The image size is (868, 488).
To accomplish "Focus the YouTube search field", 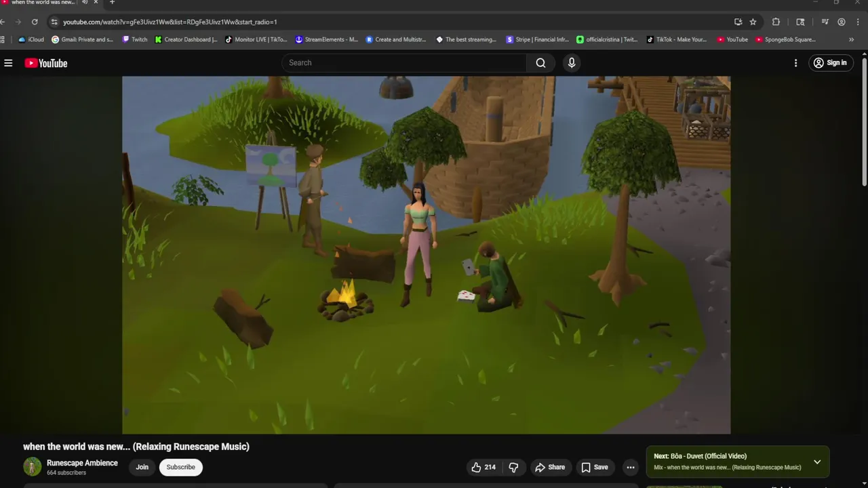I will [x=404, y=63].
